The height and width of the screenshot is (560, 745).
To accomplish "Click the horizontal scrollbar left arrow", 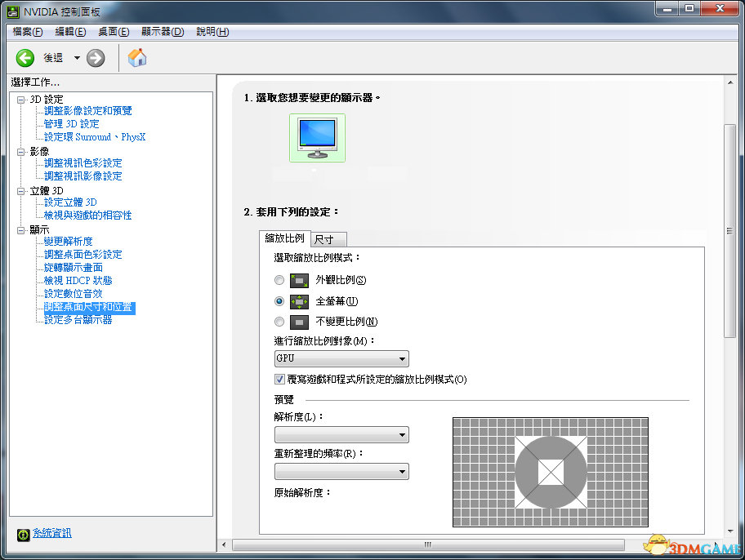I will pyautogui.click(x=224, y=544).
